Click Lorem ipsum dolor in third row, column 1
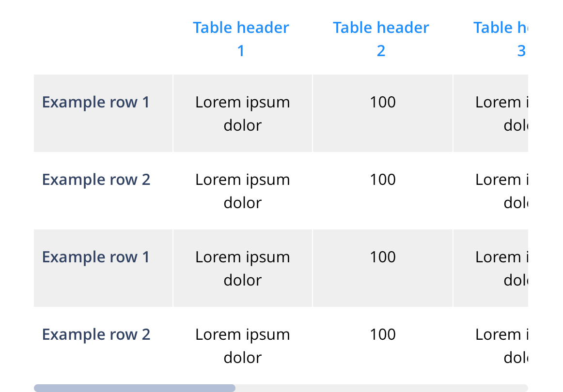 tap(242, 268)
